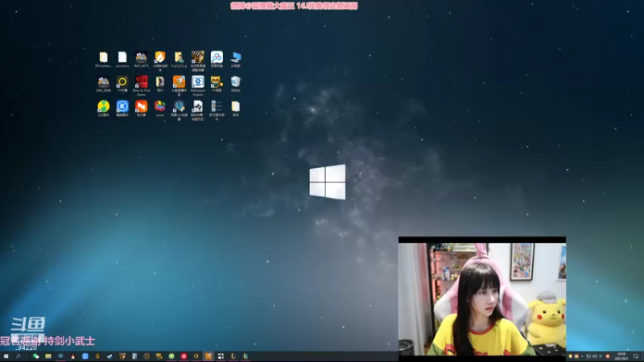Open WeChat from the taskbar
This screenshot has height=362, width=644.
coord(35,356)
